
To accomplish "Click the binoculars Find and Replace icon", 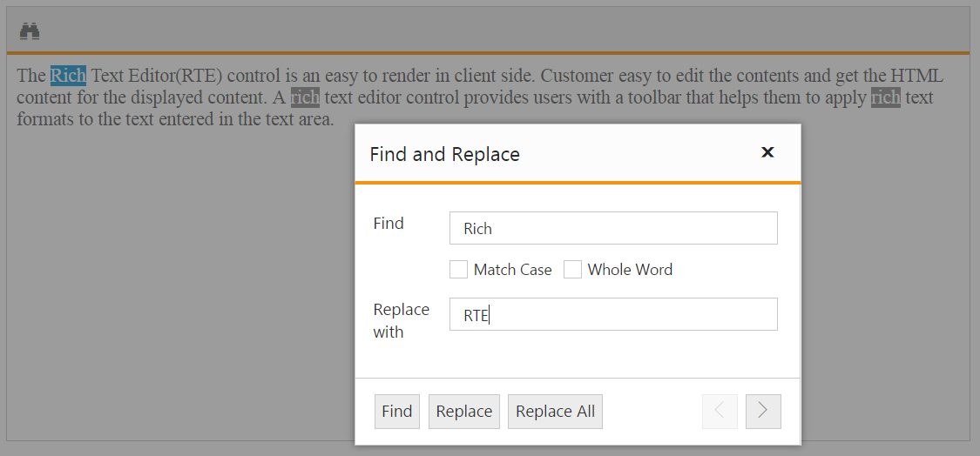I will click(x=30, y=31).
